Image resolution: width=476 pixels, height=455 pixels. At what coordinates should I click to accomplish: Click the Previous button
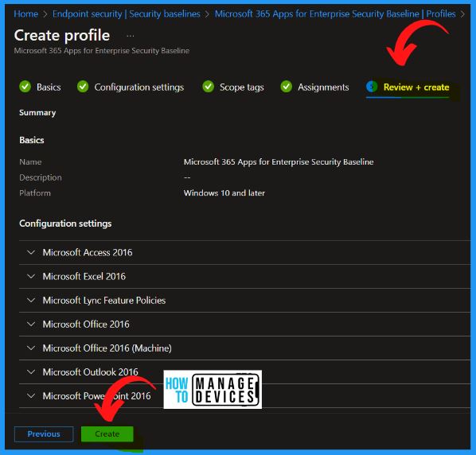[x=44, y=434]
